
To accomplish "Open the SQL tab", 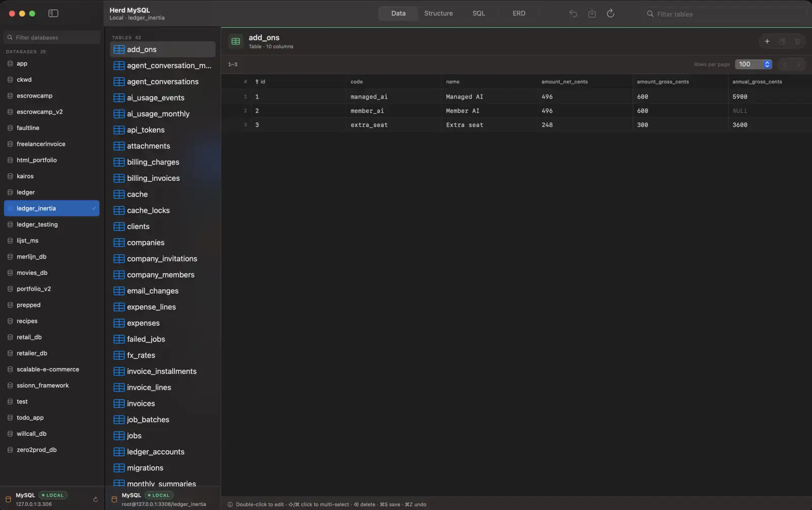I will tap(479, 14).
